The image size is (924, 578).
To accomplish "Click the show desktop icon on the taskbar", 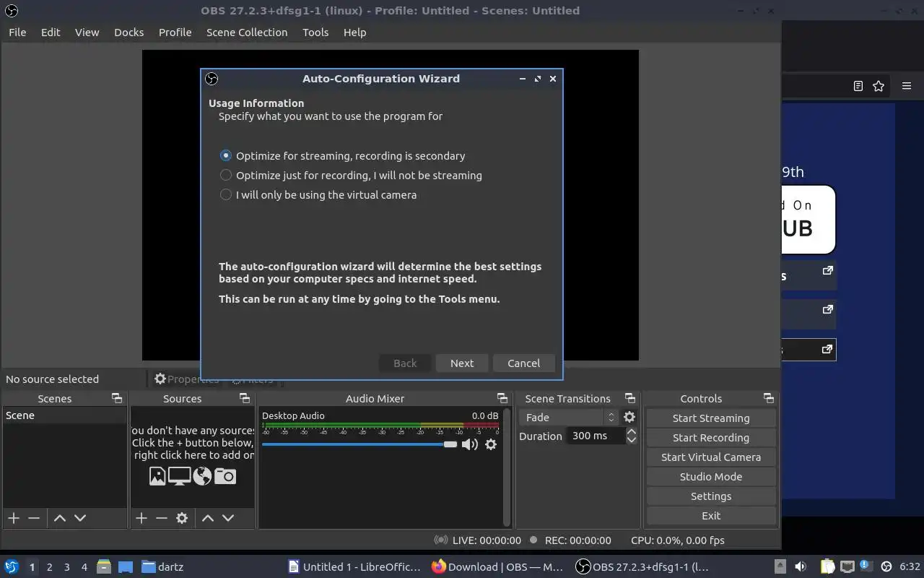I will point(126,566).
